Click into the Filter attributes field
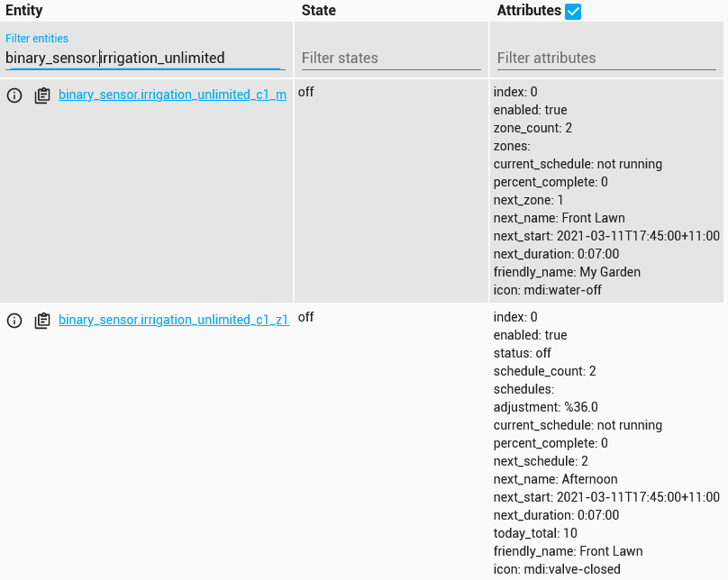The height and width of the screenshot is (580, 728). (606, 58)
